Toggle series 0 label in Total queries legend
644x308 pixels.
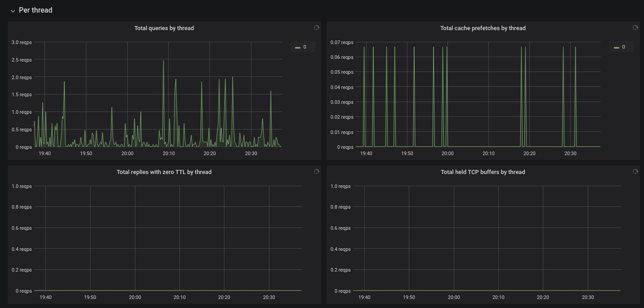click(304, 47)
